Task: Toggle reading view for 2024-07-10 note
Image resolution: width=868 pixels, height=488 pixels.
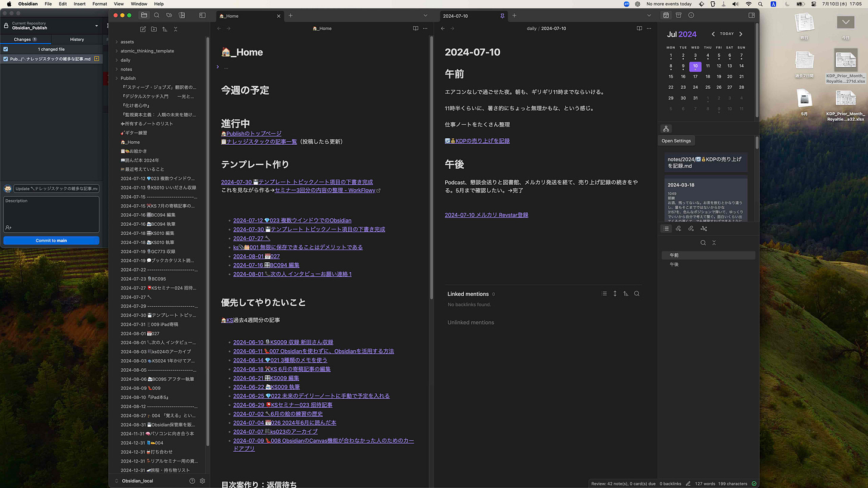Action: (x=639, y=29)
